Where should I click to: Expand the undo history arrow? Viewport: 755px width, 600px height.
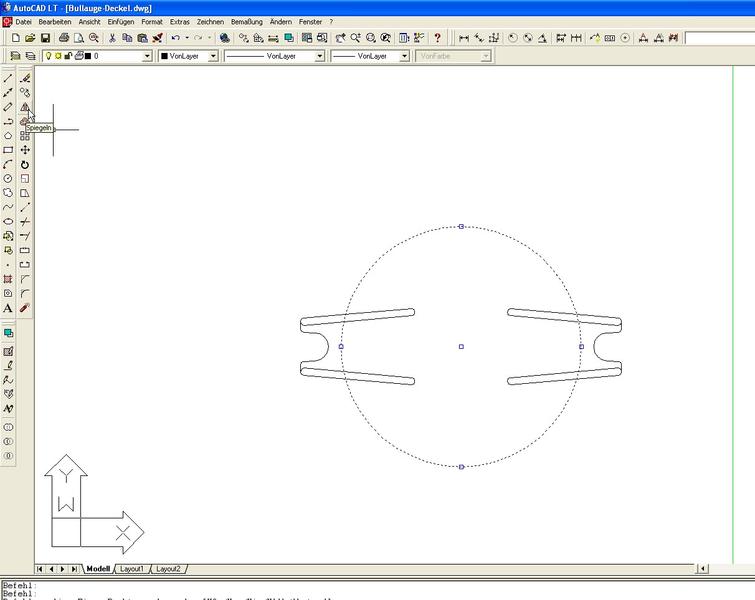click(x=187, y=38)
